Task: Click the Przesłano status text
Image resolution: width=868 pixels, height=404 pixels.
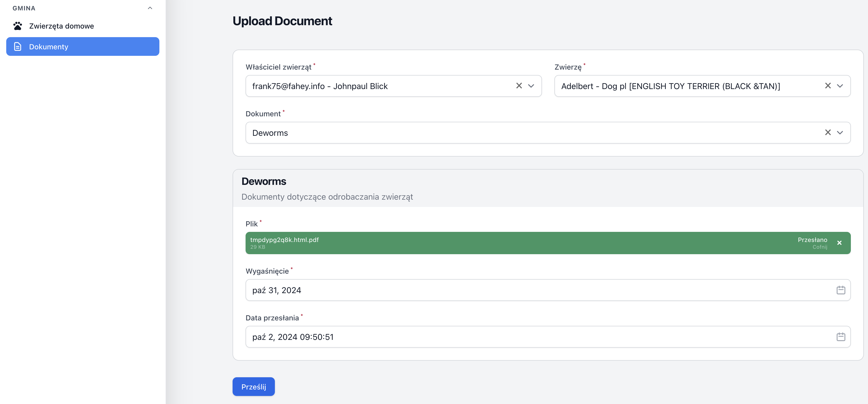Action: coord(812,240)
